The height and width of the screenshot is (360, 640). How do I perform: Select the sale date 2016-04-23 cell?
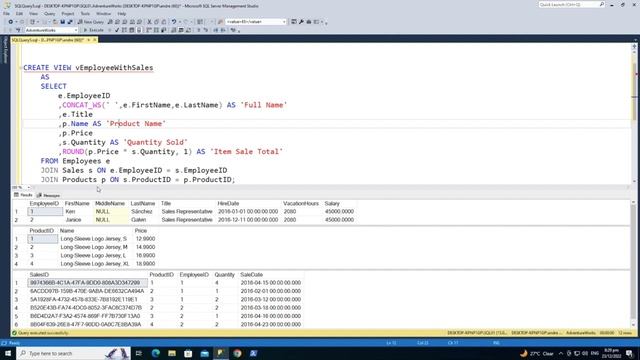pyautogui.click(x=271, y=324)
